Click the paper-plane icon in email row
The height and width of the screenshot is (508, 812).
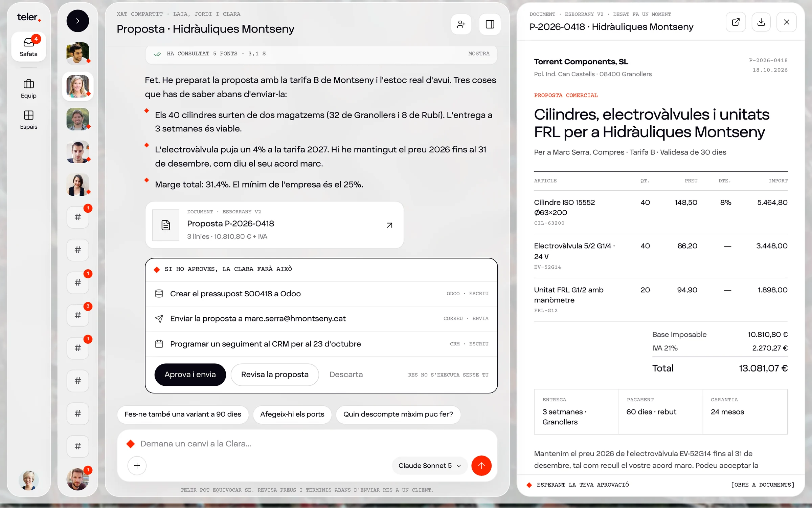pos(159,319)
